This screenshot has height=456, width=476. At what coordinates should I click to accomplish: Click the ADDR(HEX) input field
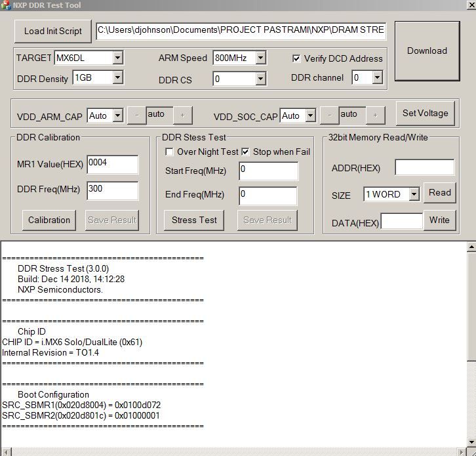425,167
